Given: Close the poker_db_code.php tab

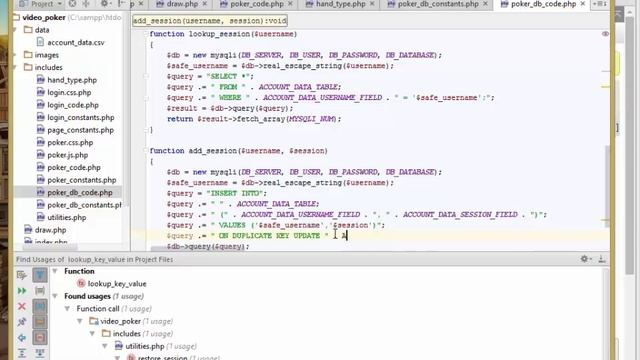Looking at the screenshot, I should [583, 4].
